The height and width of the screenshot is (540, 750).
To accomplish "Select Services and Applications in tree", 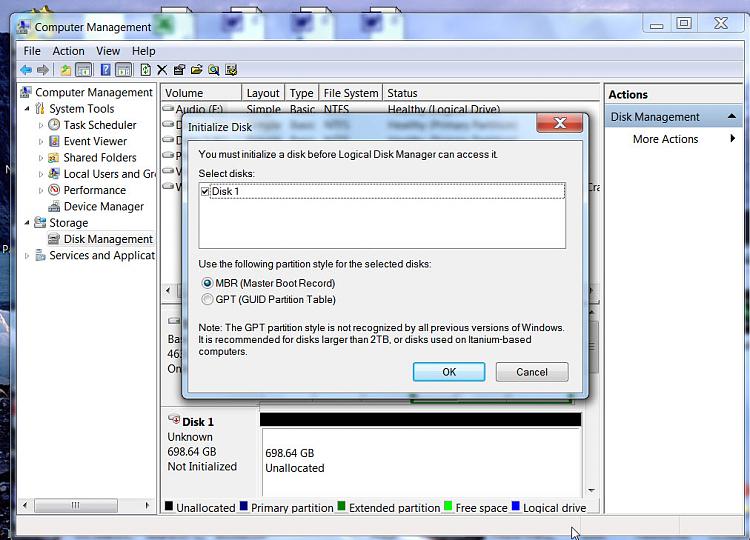I will [x=102, y=255].
